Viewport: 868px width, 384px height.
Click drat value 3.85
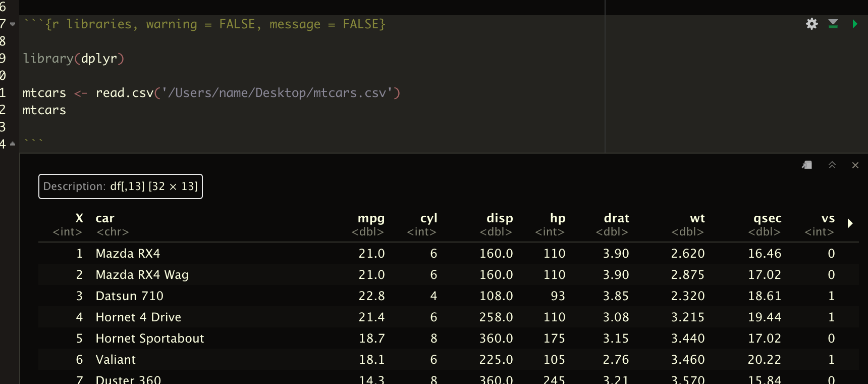click(616, 296)
